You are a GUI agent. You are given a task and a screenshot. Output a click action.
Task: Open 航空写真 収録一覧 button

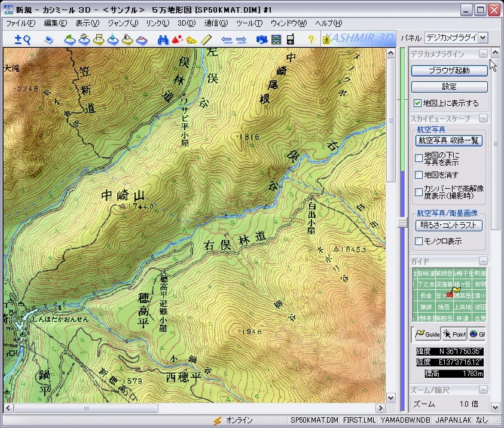(x=449, y=140)
